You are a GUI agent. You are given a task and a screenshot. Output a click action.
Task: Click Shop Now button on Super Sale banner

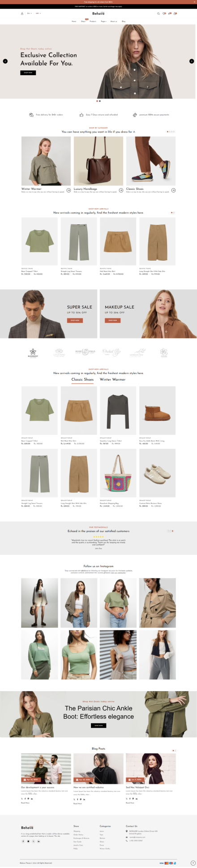click(x=75, y=320)
